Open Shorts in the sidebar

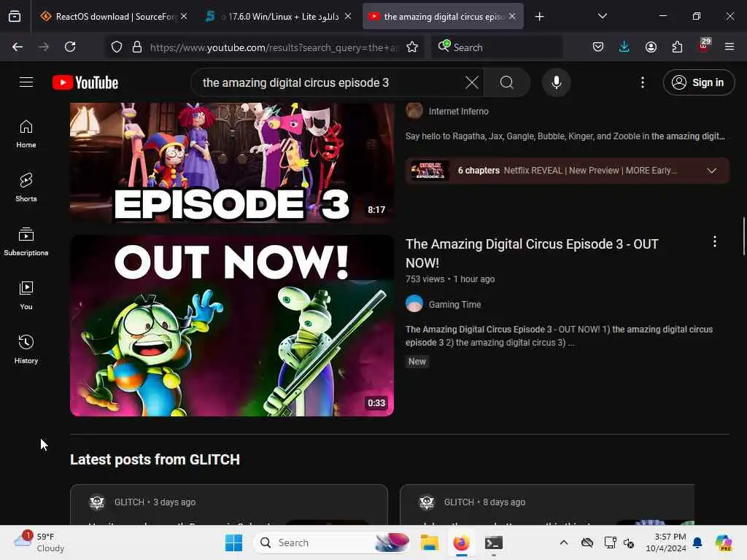[26, 187]
